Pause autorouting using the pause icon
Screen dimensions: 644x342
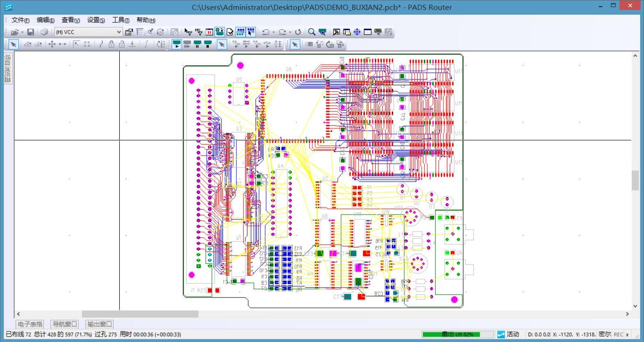point(197,44)
